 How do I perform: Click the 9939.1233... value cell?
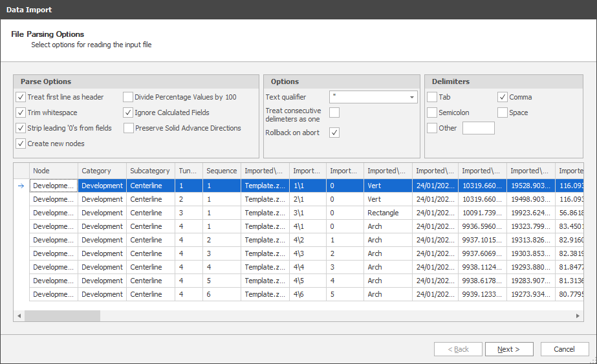pos(483,294)
